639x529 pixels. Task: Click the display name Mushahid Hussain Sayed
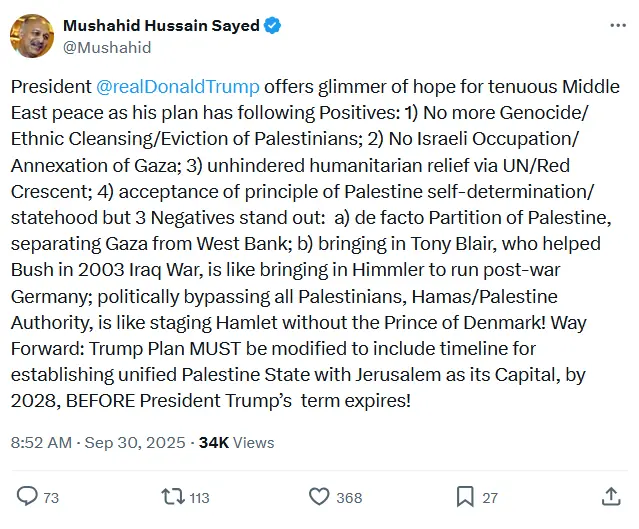(161, 26)
